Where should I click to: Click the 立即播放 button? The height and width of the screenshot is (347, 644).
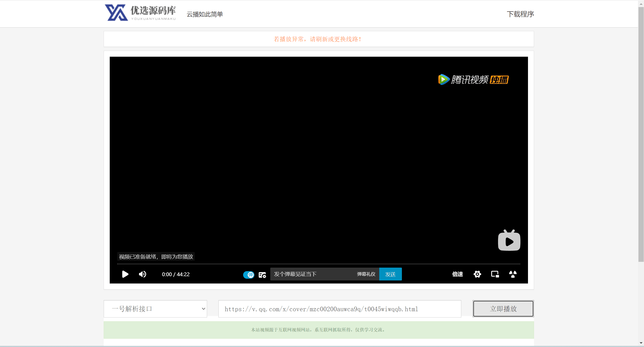pos(503,309)
